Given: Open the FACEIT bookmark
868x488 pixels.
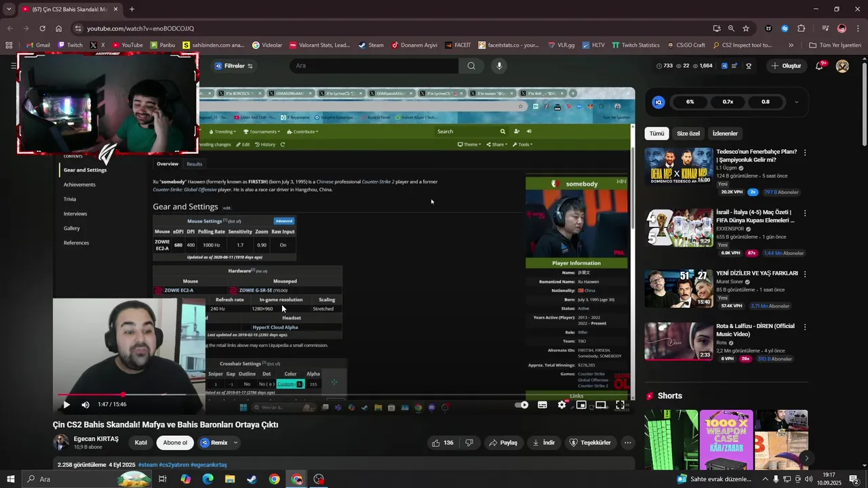Looking at the screenshot, I should click(x=458, y=45).
